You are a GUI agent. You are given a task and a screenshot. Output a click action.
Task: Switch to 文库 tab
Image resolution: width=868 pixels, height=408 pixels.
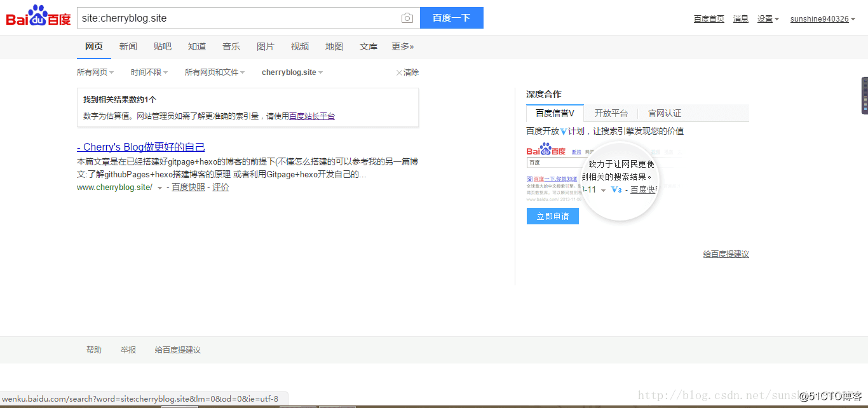[x=369, y=46]
